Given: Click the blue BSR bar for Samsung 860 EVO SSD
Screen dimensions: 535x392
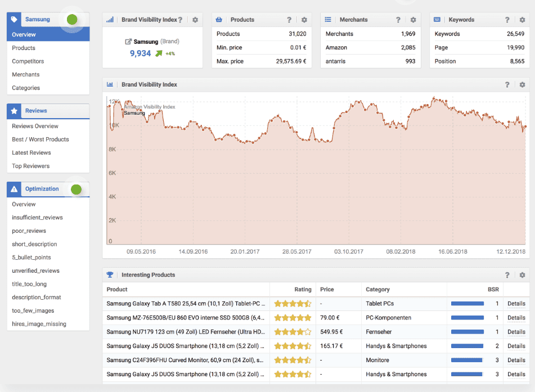Looking at the screenshot, I should 467,318.
